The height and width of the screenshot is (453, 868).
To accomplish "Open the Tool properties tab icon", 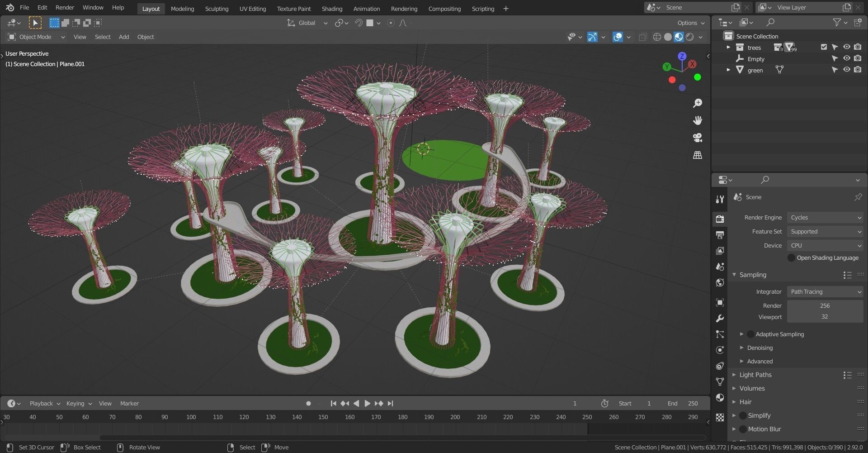I will pyautogui.click(x=720, y=199).
